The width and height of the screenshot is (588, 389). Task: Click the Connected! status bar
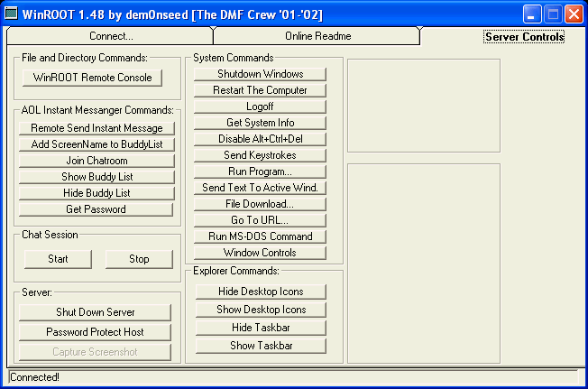tap(293, 376)
